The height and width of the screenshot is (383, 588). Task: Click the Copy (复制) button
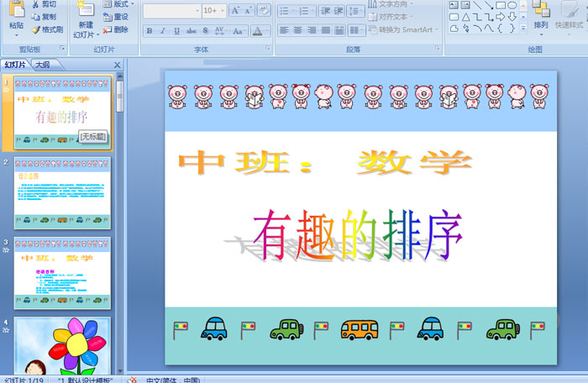[x=43, y=17]
